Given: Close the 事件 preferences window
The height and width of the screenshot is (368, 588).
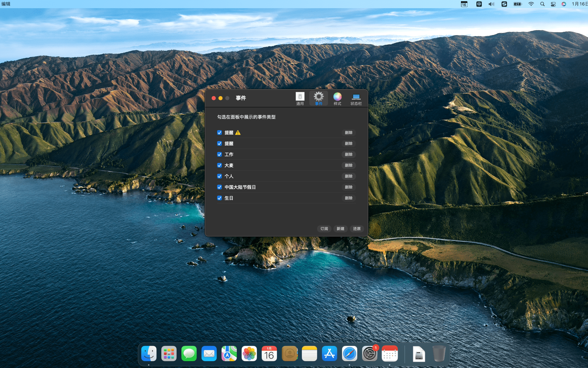Looking at the screenshot, I should pos(214,98).
